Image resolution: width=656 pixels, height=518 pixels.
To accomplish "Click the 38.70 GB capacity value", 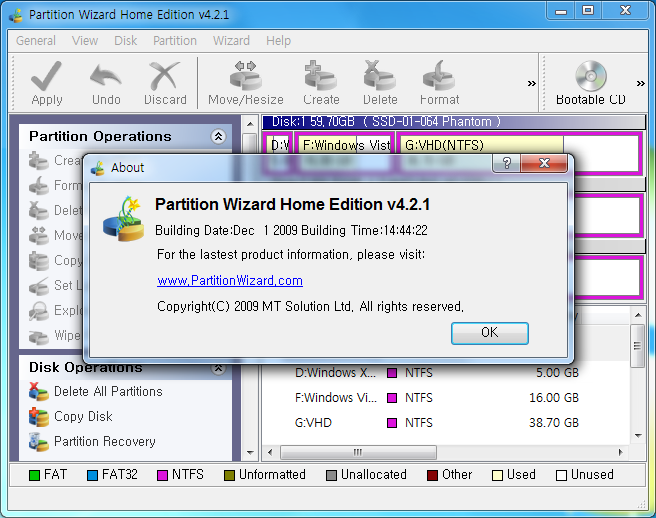I will coord(554,423).
